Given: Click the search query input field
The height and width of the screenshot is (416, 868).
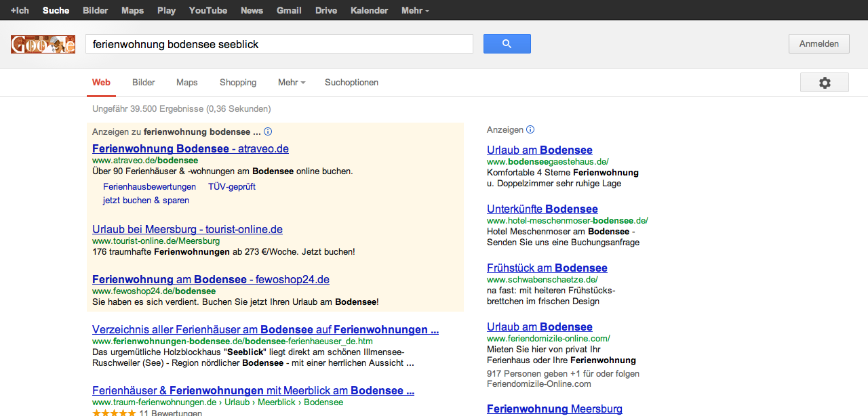Looking at the screenshot, I should 279,44.
